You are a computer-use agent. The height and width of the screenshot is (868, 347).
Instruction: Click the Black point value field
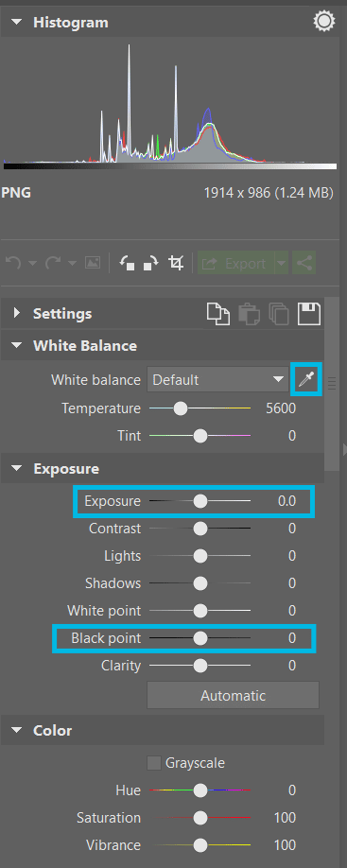pyautogui.click(x=292, y=637)
